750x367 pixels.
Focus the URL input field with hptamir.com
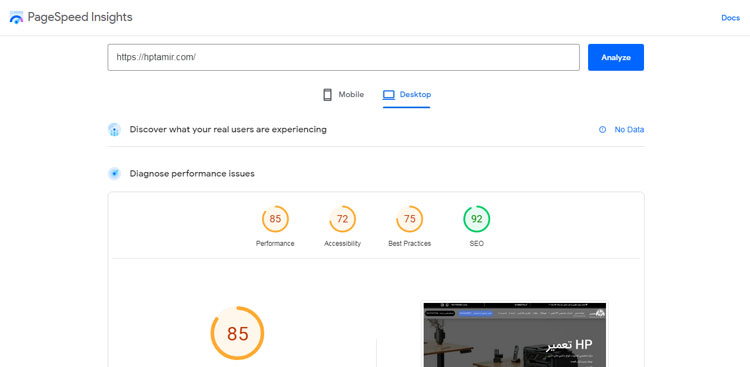[x=343, y=57]
